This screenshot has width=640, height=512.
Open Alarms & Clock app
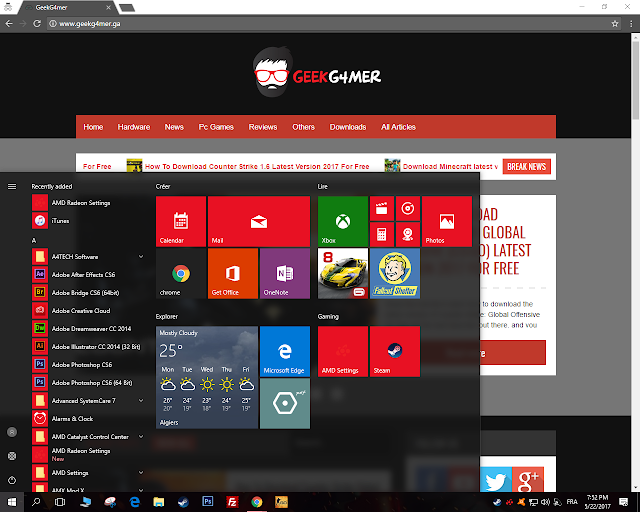click(x=88, y=419)
